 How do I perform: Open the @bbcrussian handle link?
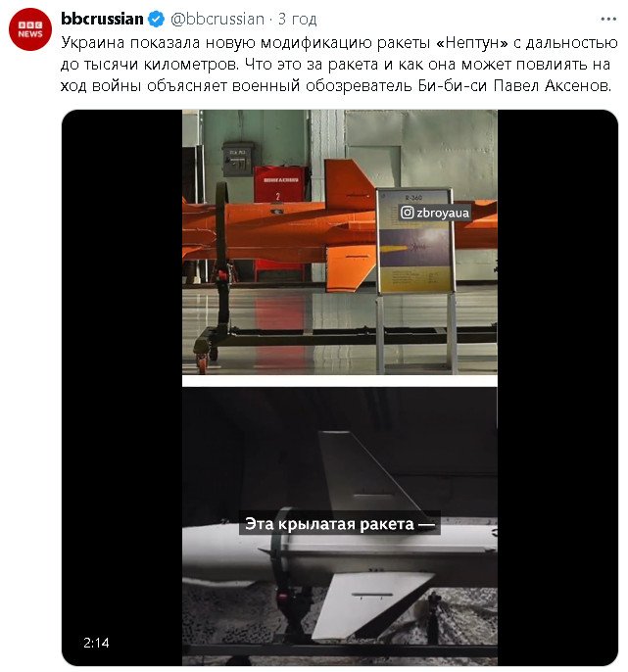tap(217, 20)
